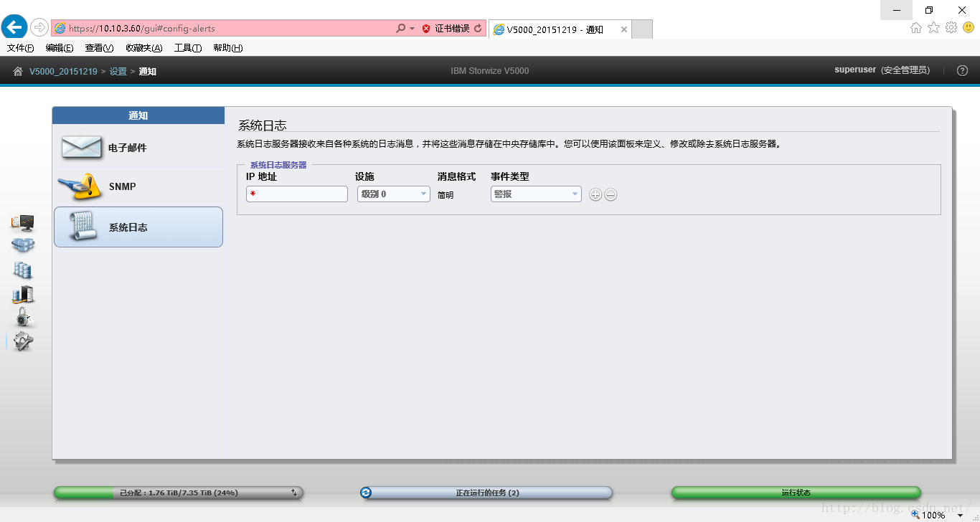This screenshot has height=522, width=980.
Task: Click the 100% zoom level button
Action: (928, 515)
